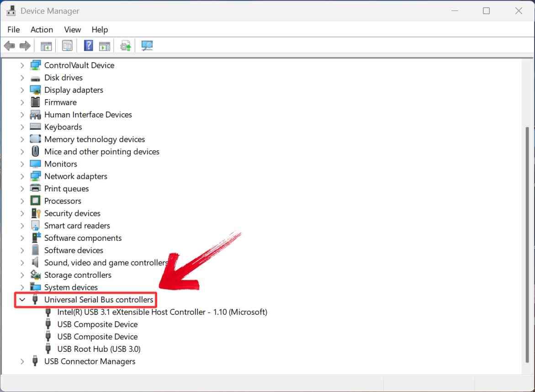Viewport: 535px width, 392px height.
Task: Open the View menu
Action: pyautogui.click(x=72, y=30)
